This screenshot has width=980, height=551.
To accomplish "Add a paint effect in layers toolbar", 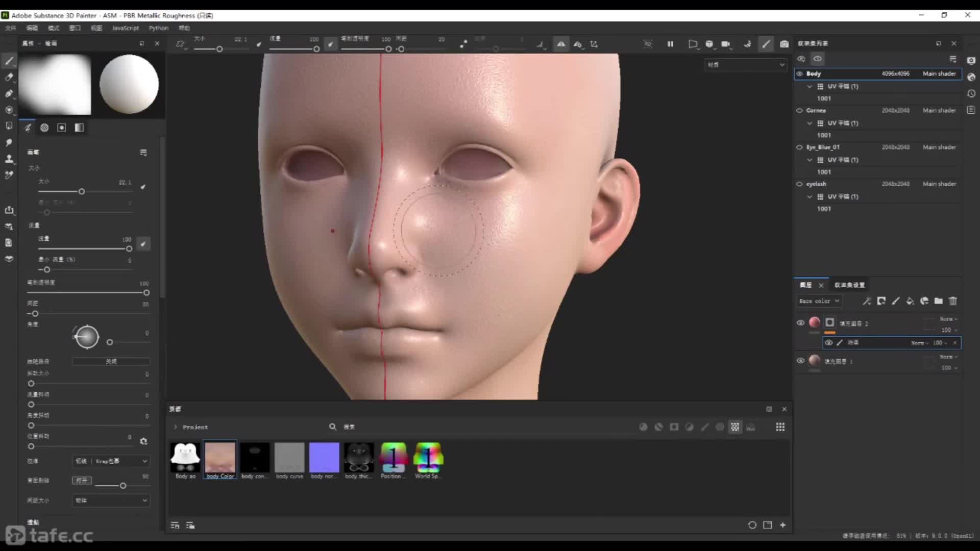I will point(867,301).
